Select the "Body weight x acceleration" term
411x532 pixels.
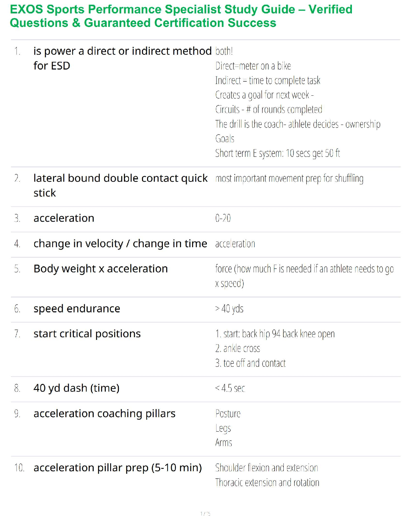click(x=100, y=269)
